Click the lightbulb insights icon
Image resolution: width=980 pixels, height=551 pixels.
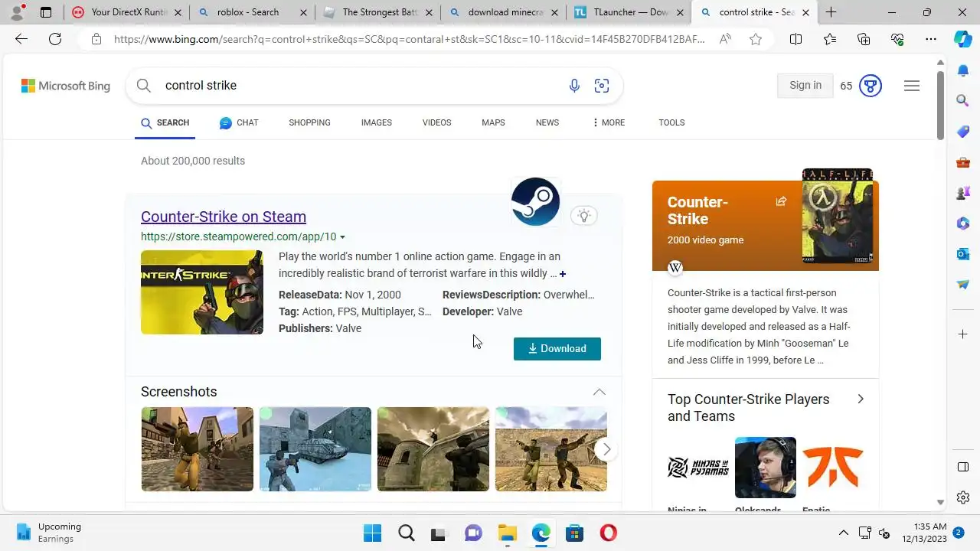tap(584, 216)
